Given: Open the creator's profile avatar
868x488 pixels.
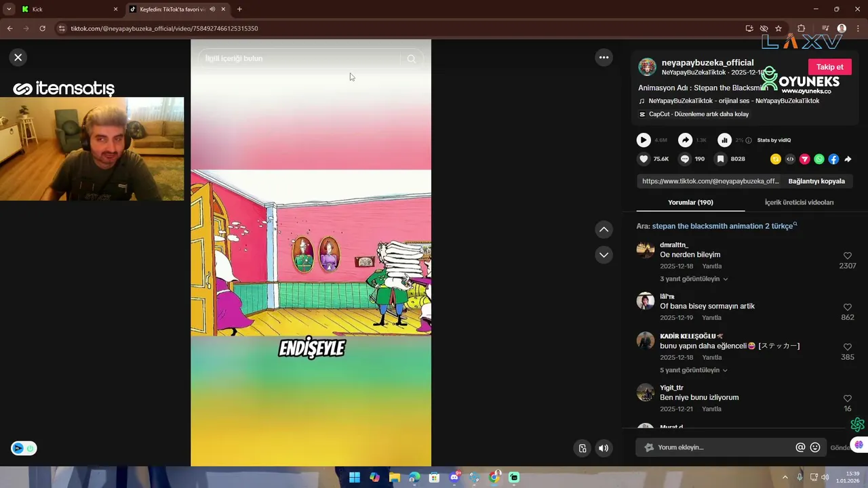Looking at the screenshot, I should 648,67.
